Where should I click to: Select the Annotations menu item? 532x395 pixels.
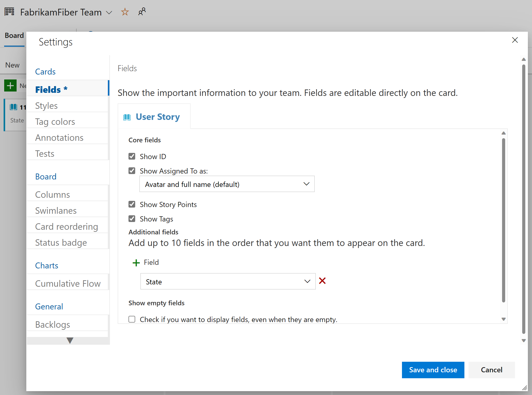59,137
